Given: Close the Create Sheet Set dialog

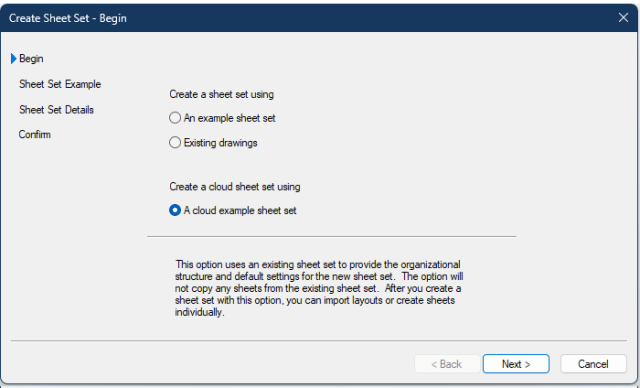Looking at the screenshot, I should point(623,18).
